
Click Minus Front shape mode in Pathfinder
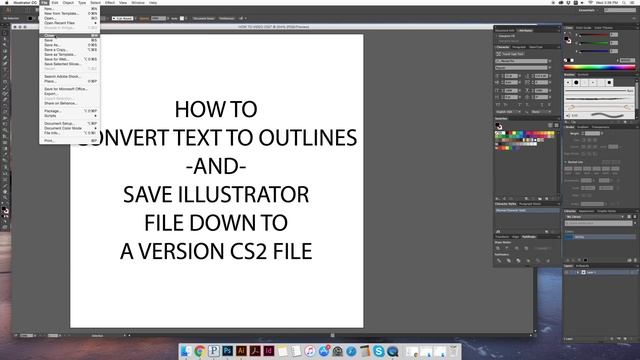[507, 248]
